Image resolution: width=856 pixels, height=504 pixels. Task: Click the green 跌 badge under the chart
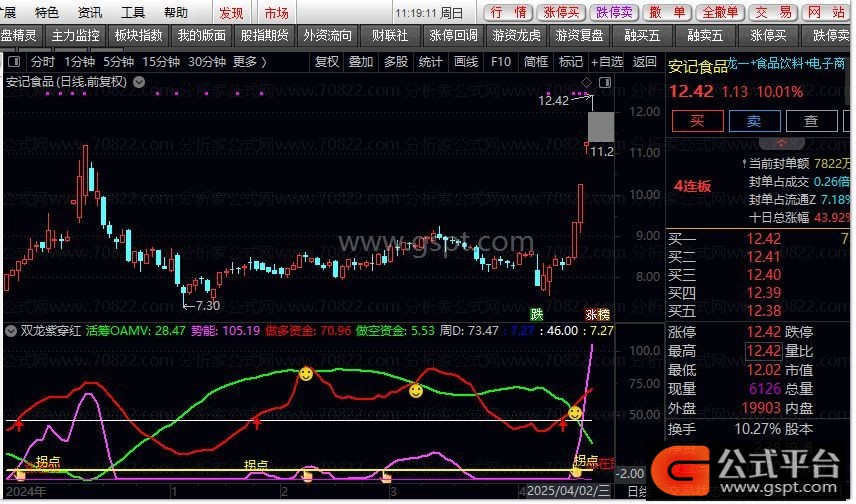537,314
